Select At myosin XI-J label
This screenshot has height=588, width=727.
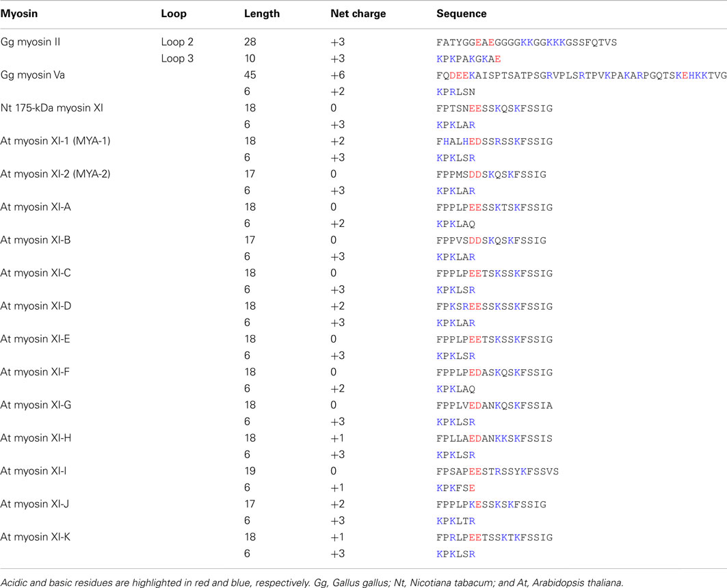(x=34, y=504)
